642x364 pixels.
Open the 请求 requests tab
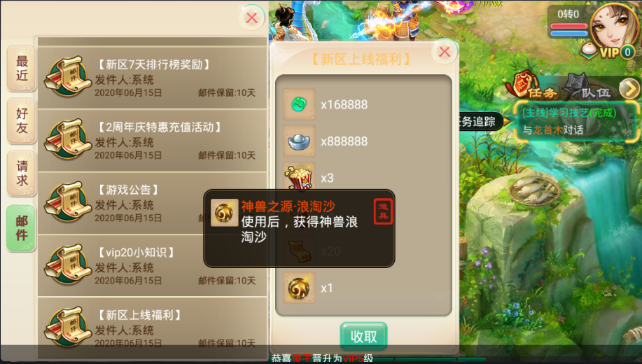[22, 173]
